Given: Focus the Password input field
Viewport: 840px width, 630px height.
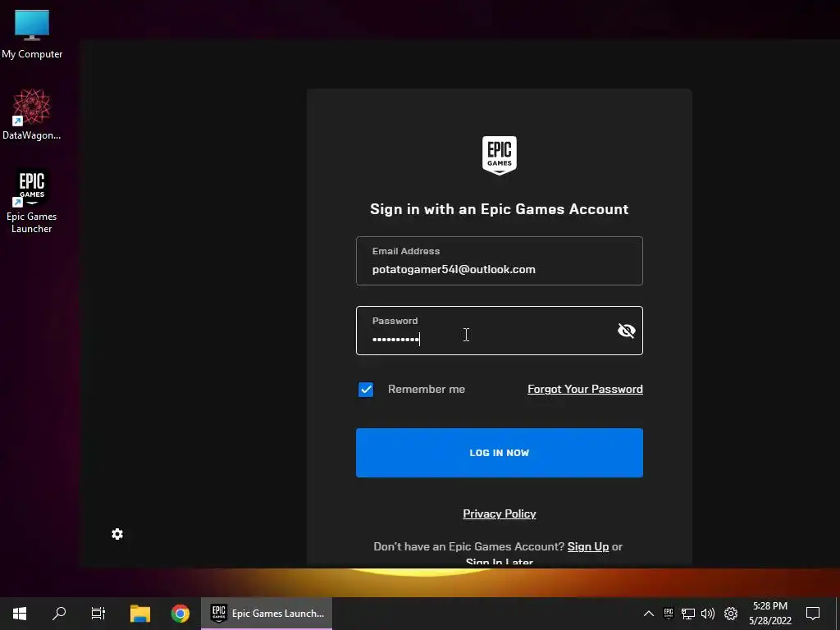Looking at the screenshot, I should tap(500, 331).
